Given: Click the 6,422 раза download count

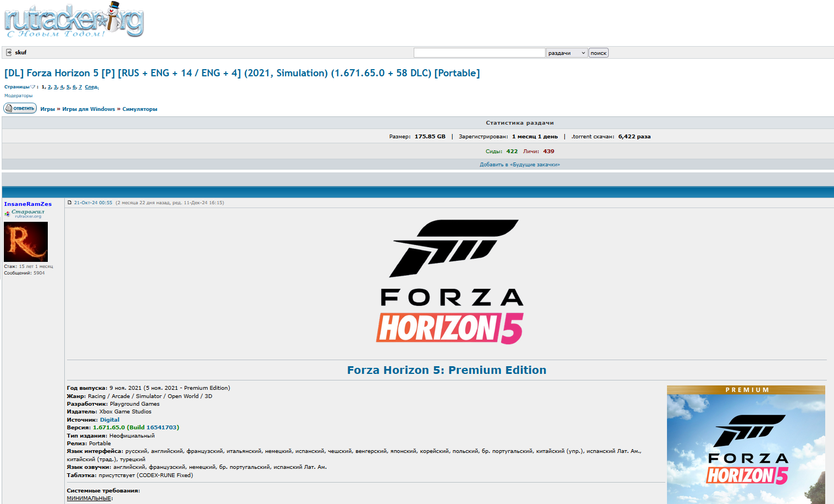Looking at the screenshot, I should click(635, 137).
